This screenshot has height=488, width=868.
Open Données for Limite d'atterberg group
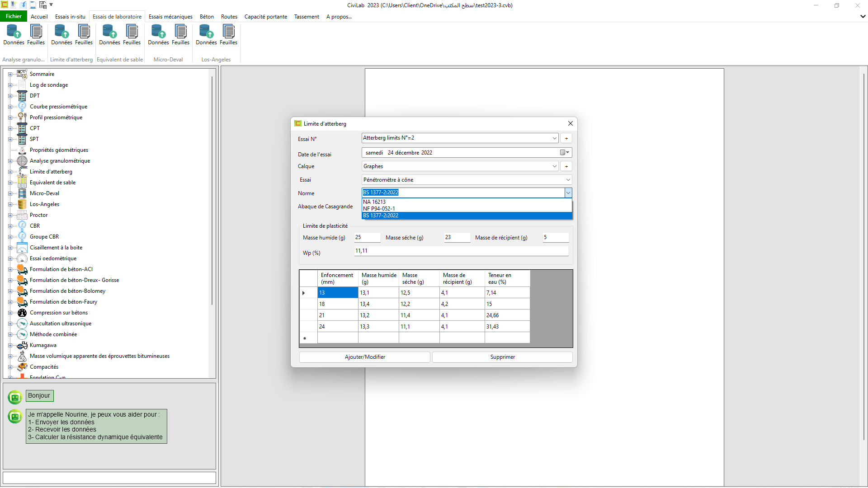[61, 35]
